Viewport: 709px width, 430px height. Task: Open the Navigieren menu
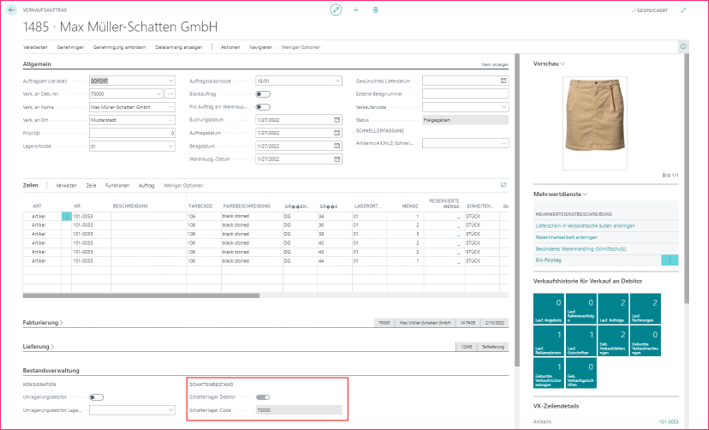point(260,47)
